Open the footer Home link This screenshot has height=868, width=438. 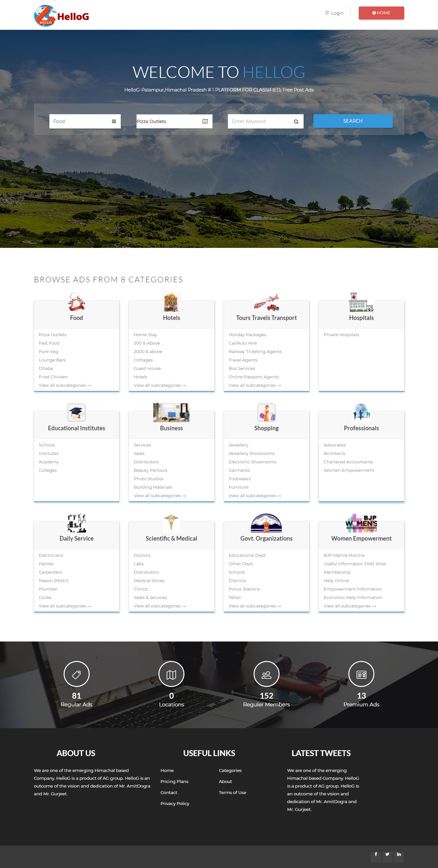pos(167,770)
